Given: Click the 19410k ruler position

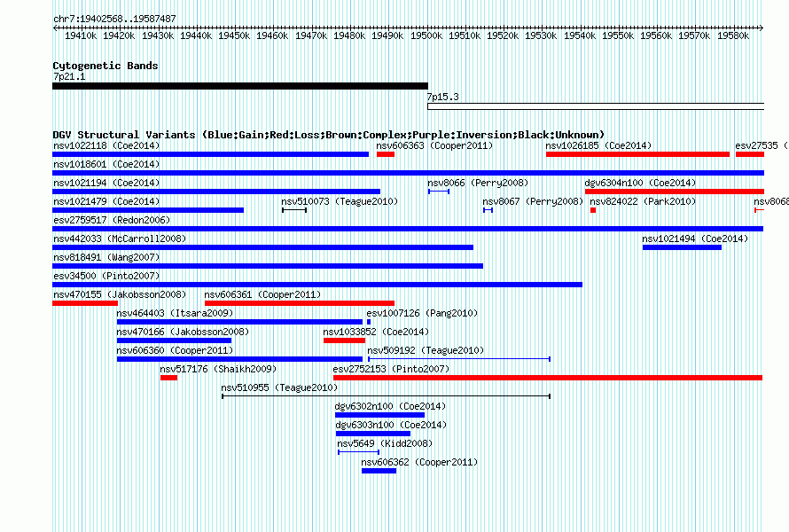Looking at the screenshot, I should tap(81, 35).
